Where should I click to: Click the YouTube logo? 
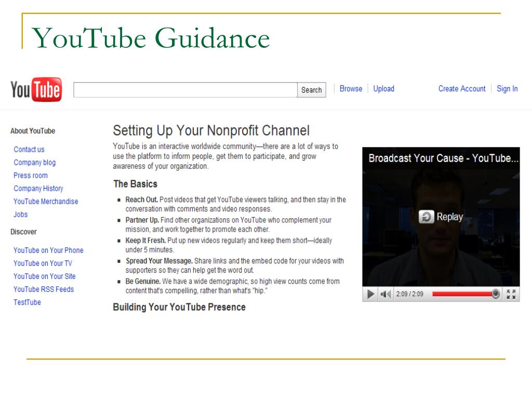(36, 89)
